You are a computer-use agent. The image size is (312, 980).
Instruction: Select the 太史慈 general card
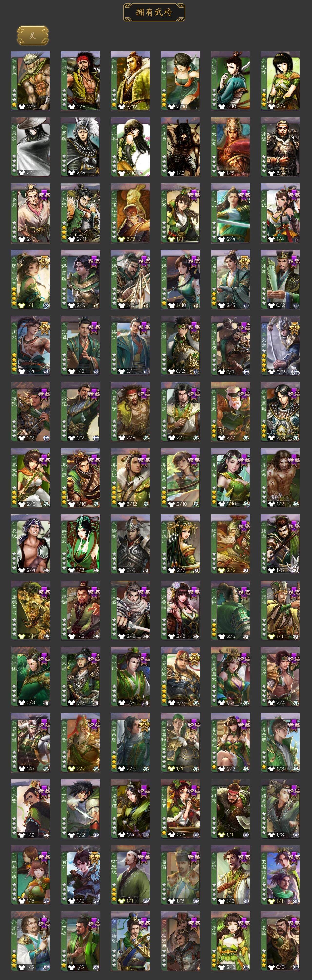coord(231,147)
